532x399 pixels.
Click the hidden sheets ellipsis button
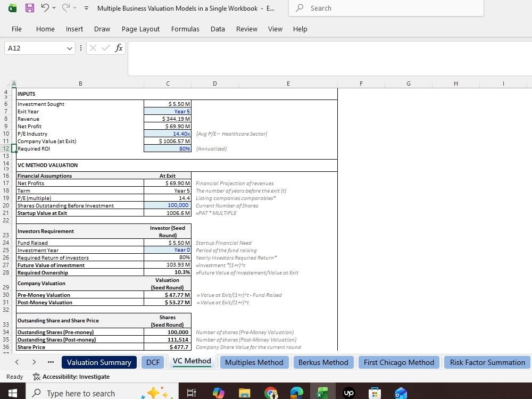(x=51, y=362)
